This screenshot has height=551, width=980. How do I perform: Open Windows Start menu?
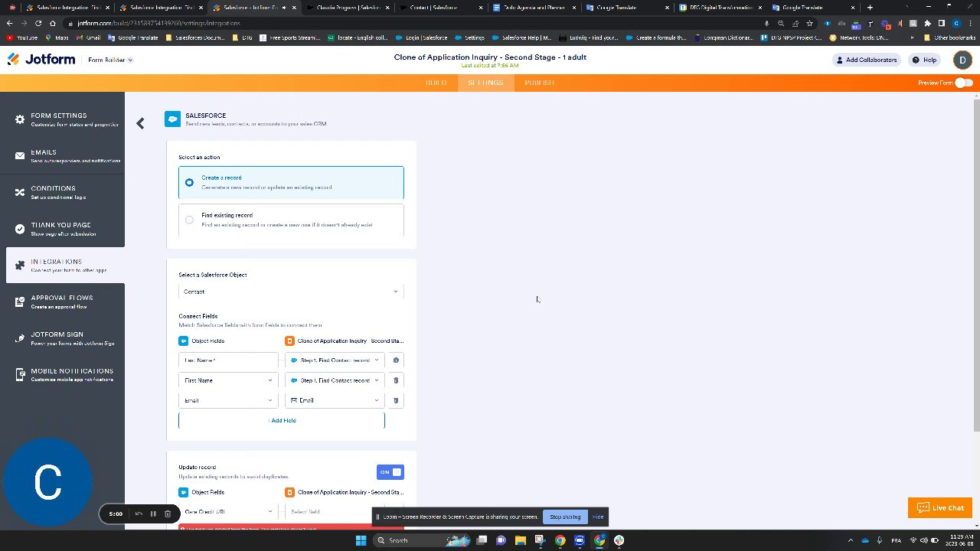point(361,540)
